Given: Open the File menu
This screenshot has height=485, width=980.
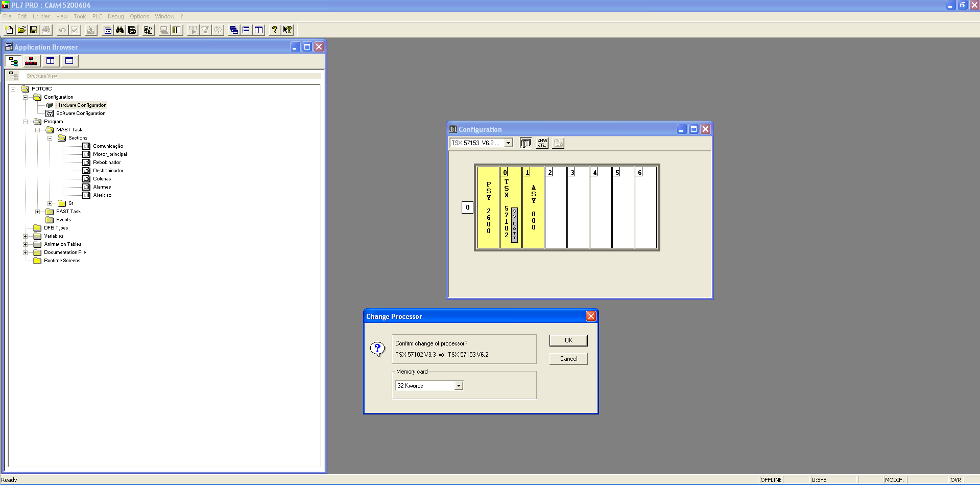Looking at the screenshot, I should coord(7,16).
